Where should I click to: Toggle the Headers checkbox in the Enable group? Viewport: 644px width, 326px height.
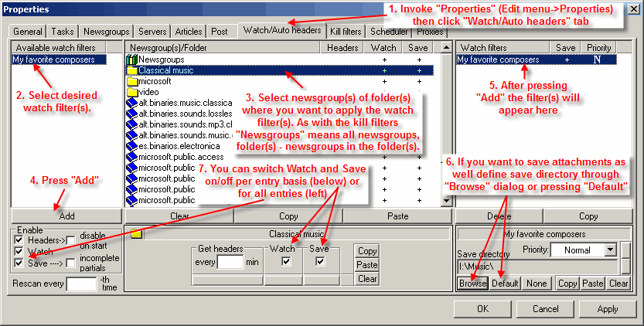pos(19,240)
